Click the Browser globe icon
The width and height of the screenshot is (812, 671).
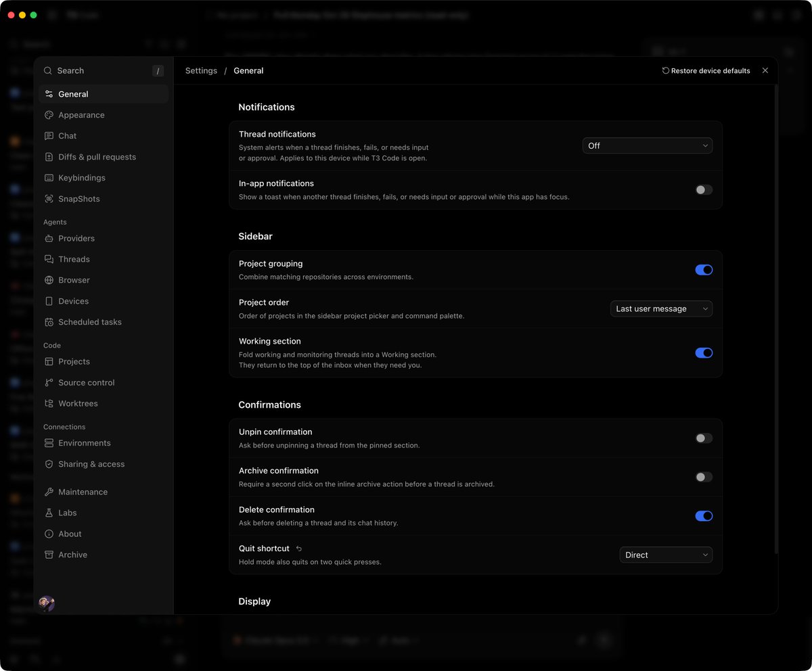click(49, 280)
